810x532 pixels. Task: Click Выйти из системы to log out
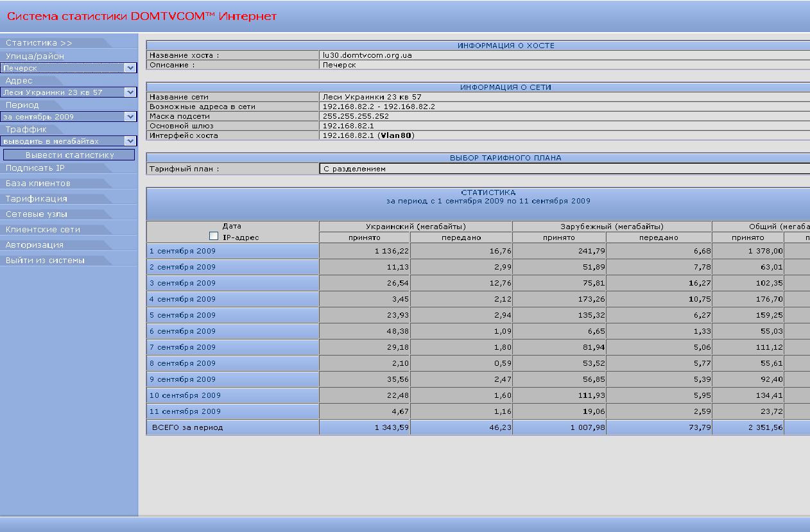(45, 261)
